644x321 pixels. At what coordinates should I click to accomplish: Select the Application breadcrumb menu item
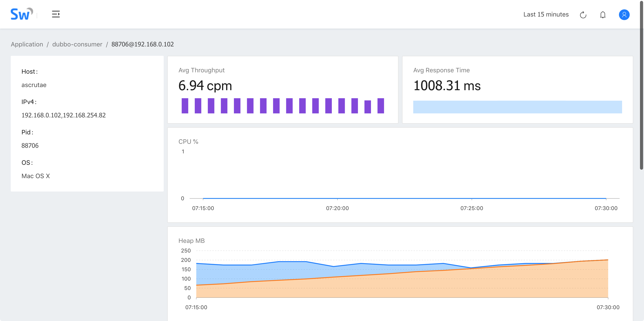point(27,44)
